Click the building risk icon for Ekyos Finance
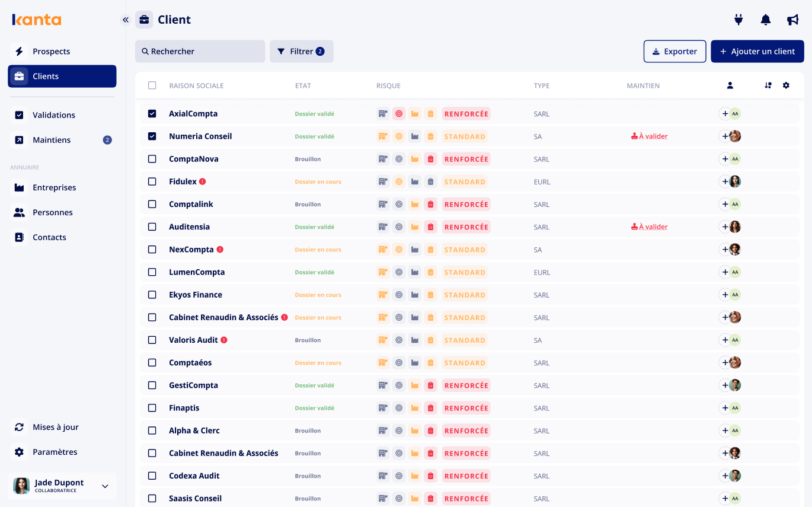Screen dimensions: 812x507 383,295
